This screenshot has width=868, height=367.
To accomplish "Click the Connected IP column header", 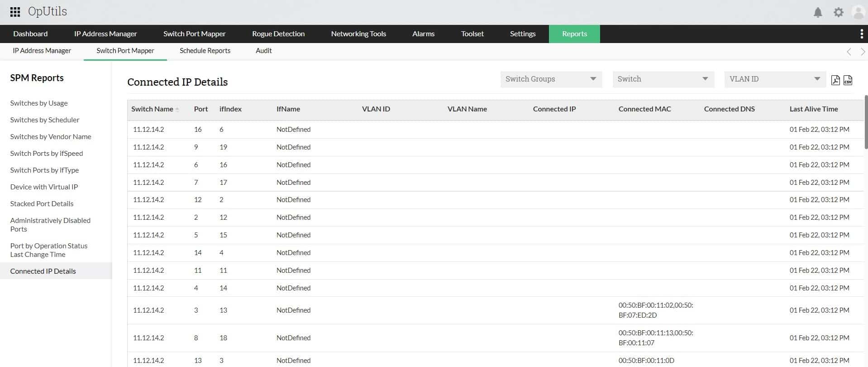I will pos(554,109).
